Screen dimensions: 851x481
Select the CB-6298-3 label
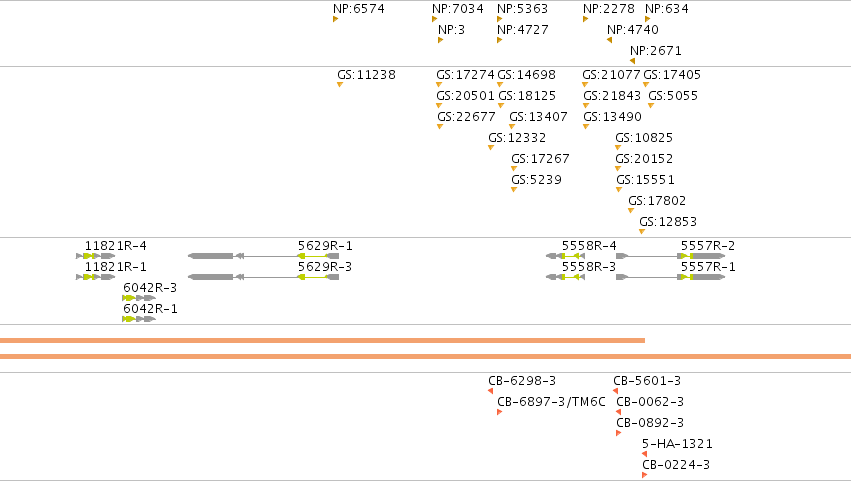pyautogui.click(x=522, y=381)
